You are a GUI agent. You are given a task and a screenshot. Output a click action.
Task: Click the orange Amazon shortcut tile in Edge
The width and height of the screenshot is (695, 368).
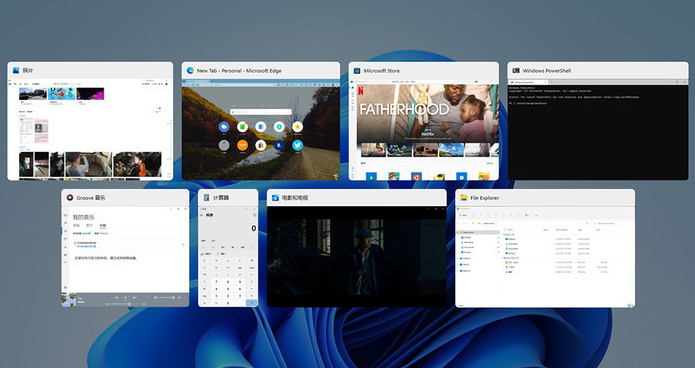tap(242, 145)
